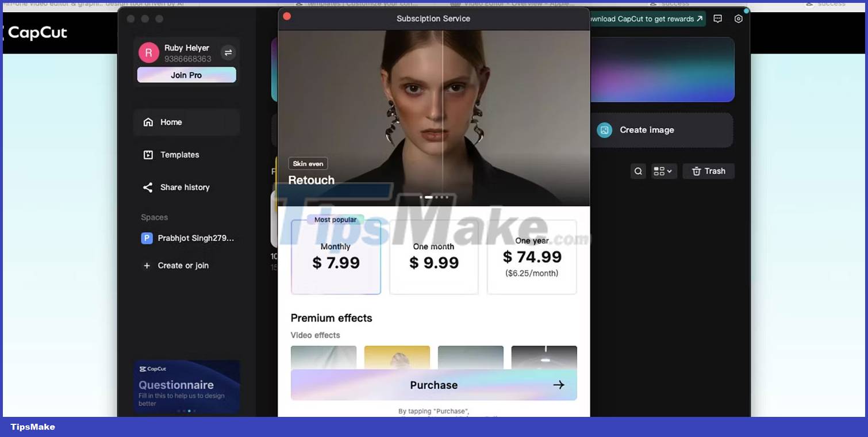Open the settings gear in top bar
Screen dimensions: 868x437
(739, 18)
